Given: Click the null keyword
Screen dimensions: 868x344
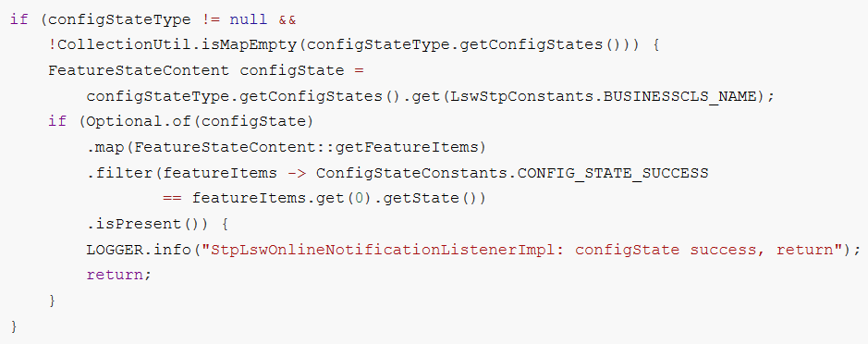Looking at the screenshot, I should 249,20.
